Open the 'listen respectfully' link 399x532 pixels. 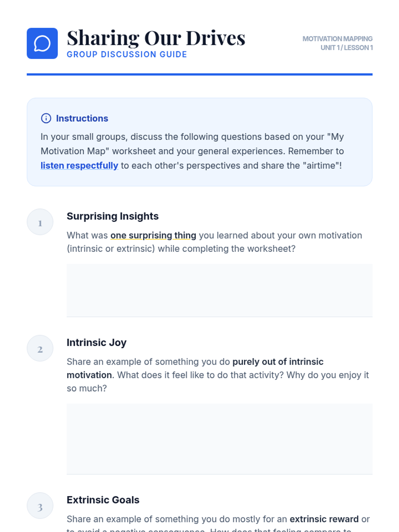79,166
